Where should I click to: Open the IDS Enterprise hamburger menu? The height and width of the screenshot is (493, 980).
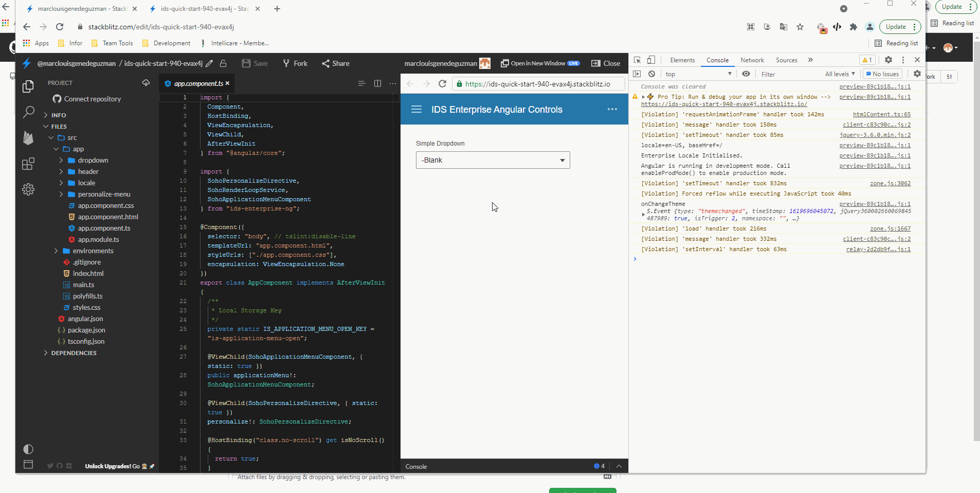(416, 109)
